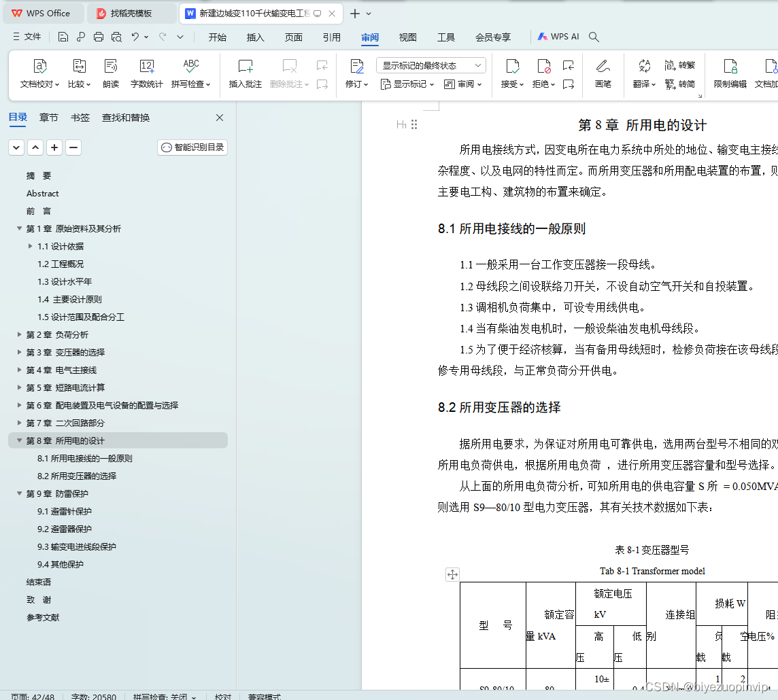Collapse the 第1章 原始资料及其分析 node
The image size is (778, 700).
19,228
